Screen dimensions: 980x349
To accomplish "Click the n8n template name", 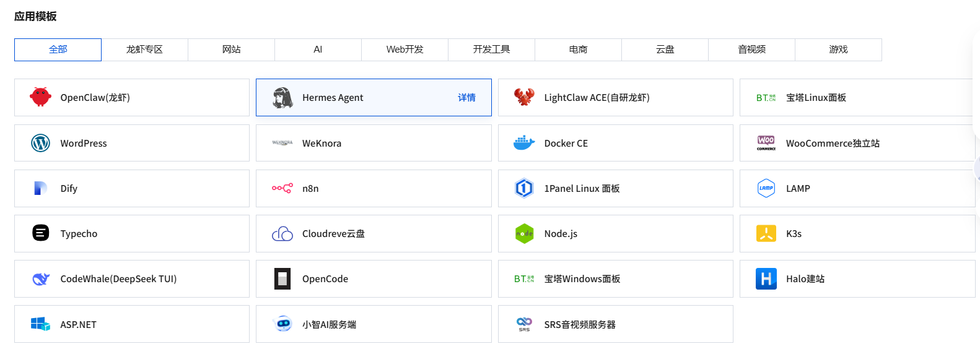I will 310,189.
